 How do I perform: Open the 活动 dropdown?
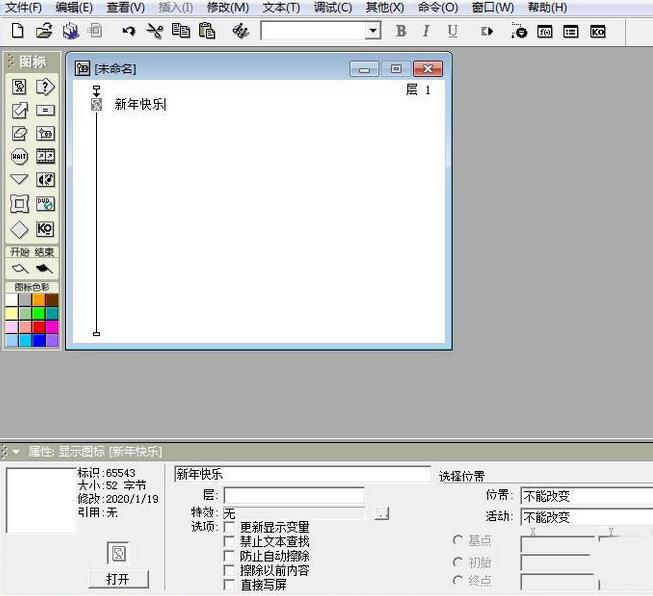point(587,517)
